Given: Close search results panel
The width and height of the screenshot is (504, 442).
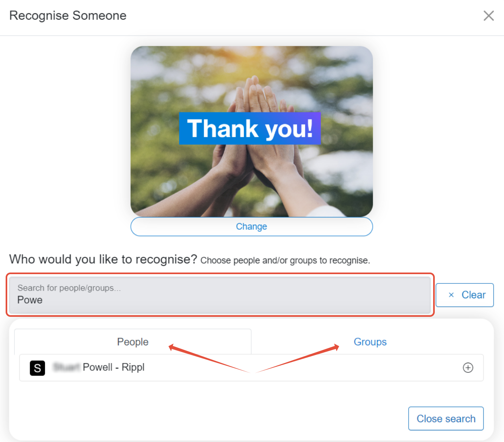Looking at the screenshot, I should 446,419.
